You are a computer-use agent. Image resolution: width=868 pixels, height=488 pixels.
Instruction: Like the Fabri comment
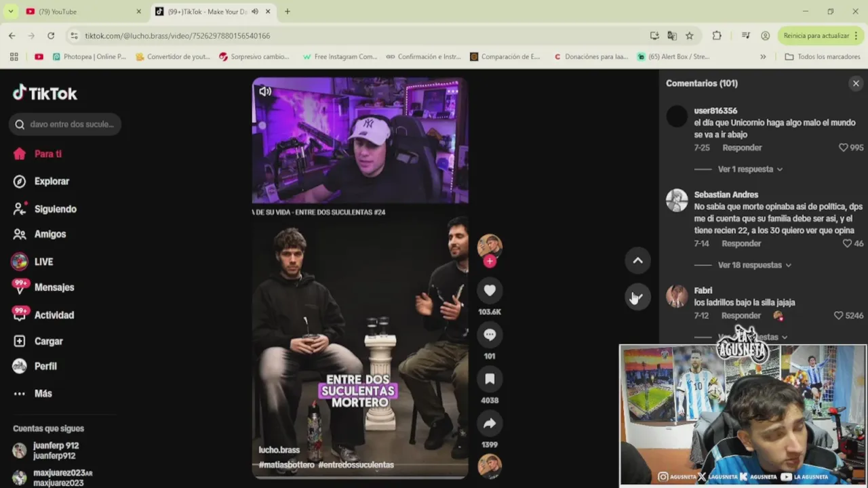coord(839,316)
